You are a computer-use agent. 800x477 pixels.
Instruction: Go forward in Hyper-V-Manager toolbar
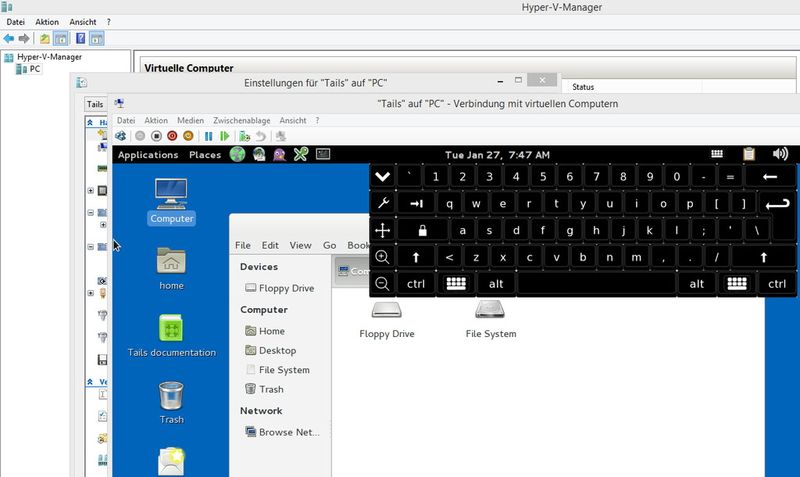tap(24, 38)
